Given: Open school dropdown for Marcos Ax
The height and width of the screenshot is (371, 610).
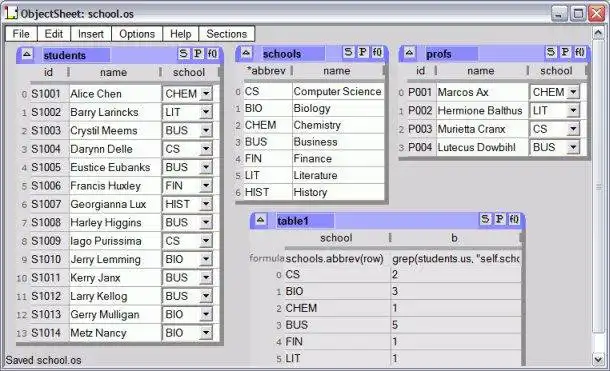Looking at the screenshot, I should [x=573, y=92].
